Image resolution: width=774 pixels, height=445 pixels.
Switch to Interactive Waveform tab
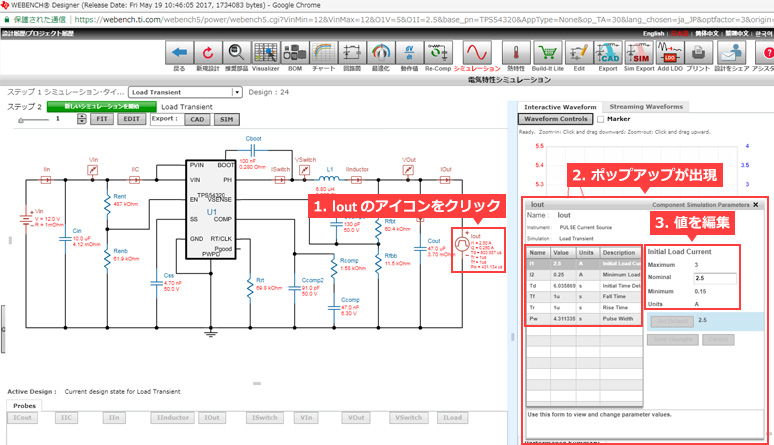pyautogui.click(x=560, y=107)
